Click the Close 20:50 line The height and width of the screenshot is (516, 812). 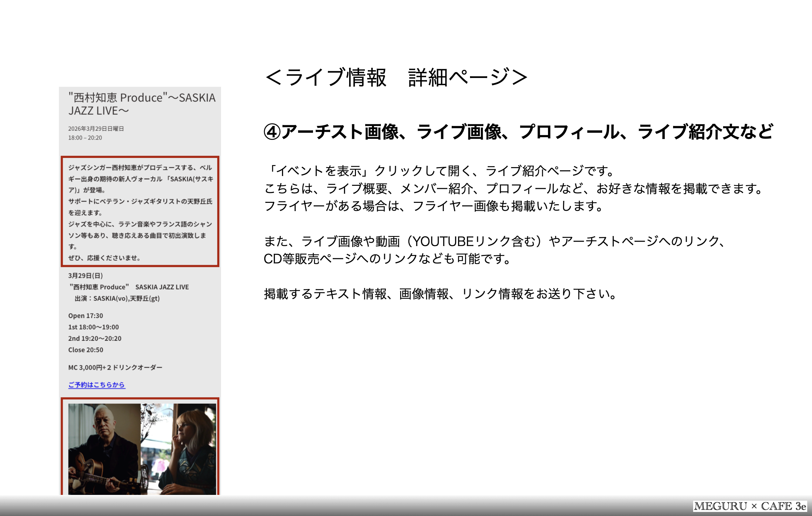click(x=85, y=350)
